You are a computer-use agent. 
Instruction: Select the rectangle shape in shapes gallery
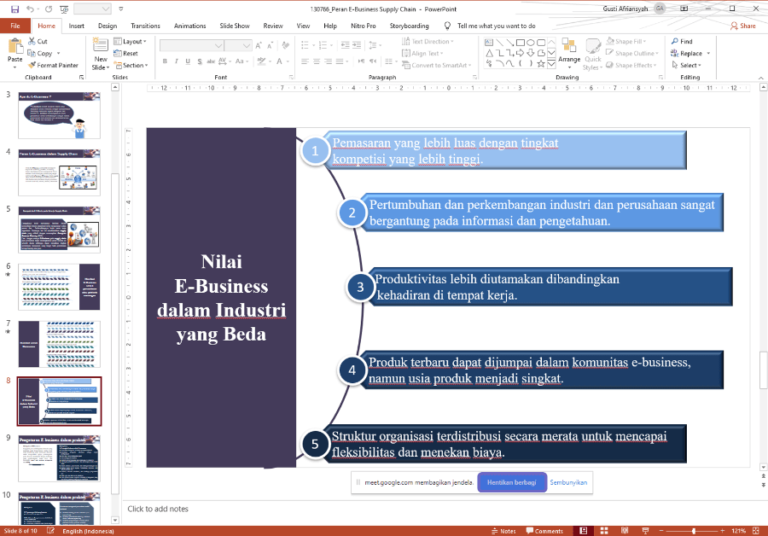coord(520,43)
